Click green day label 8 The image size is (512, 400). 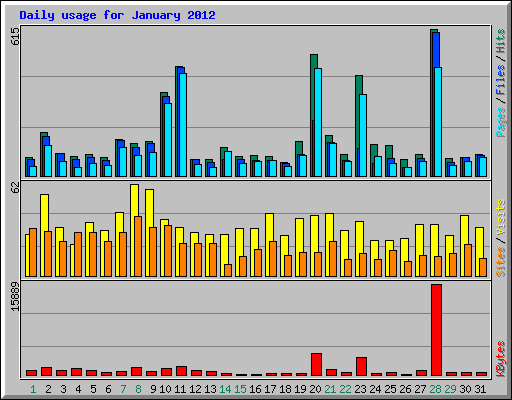(138, 389)
